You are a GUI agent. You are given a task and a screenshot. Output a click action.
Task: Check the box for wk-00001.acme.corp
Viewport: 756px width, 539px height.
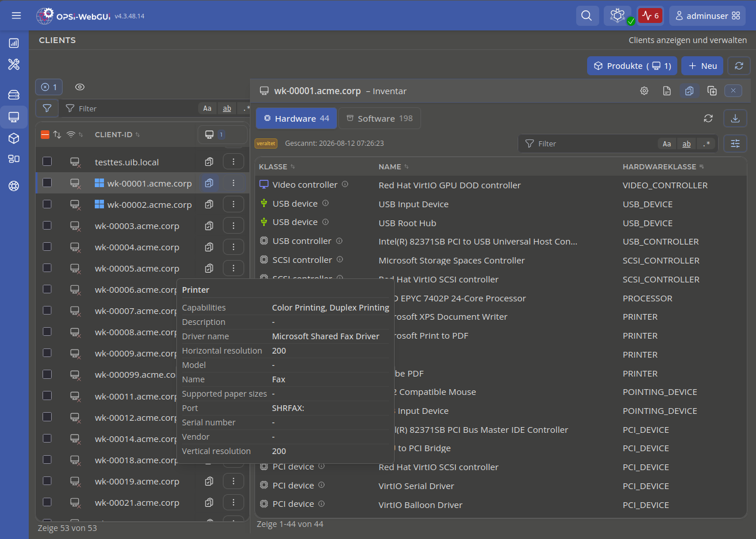[47, 183]
